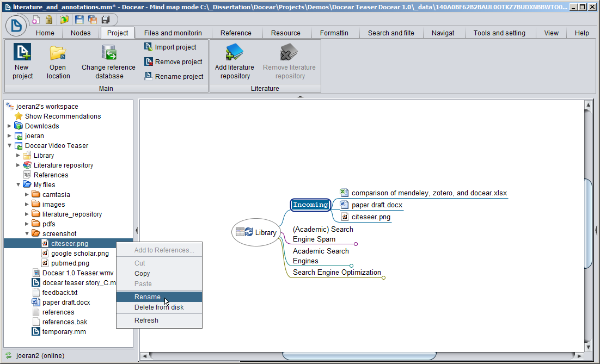Choose Rename in the context menu

click(159, 297)
